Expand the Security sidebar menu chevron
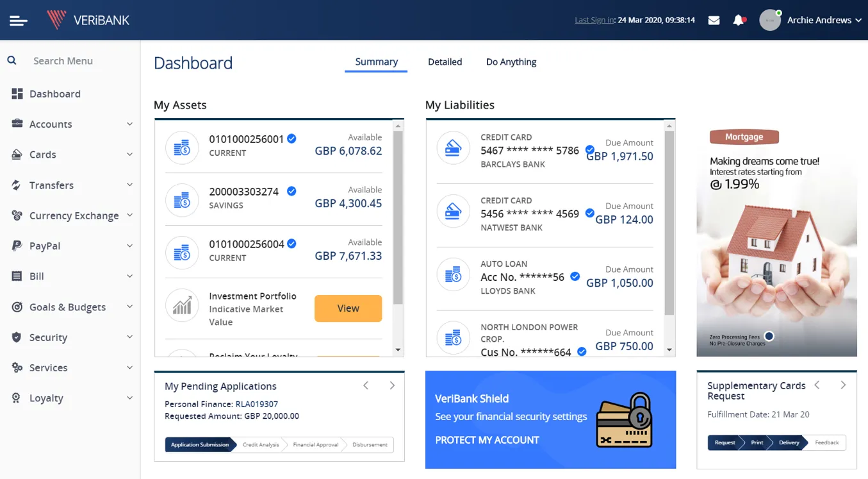Screen dimensions: 868x479 (129, 337)
